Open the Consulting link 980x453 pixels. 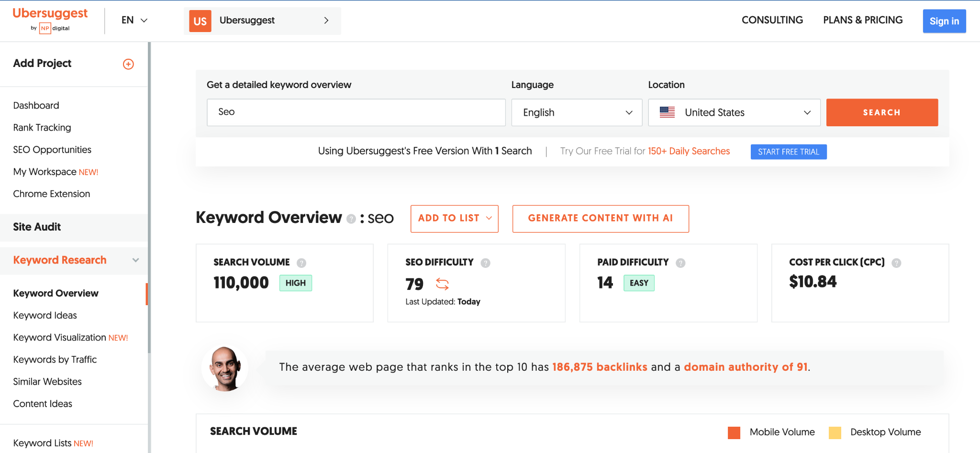pos(772,20)
